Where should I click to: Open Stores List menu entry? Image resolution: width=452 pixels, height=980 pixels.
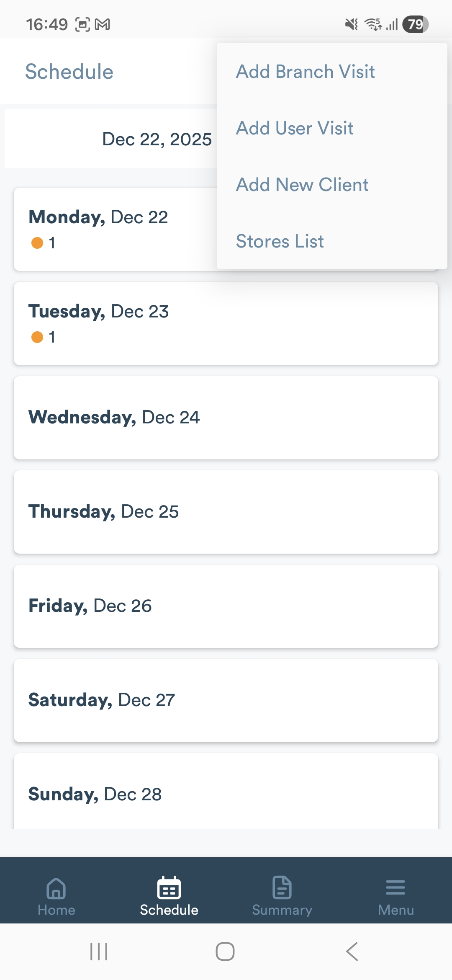tap(280, 241)
